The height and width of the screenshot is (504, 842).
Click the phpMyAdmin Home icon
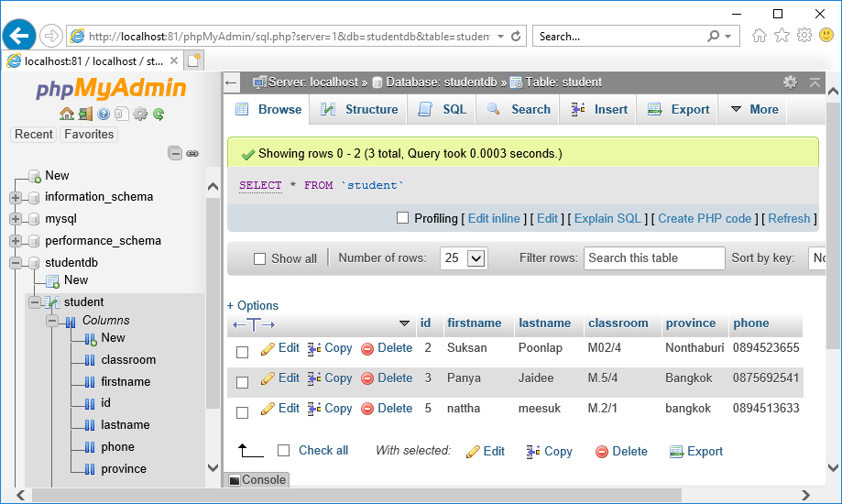[x=66, y=114]
